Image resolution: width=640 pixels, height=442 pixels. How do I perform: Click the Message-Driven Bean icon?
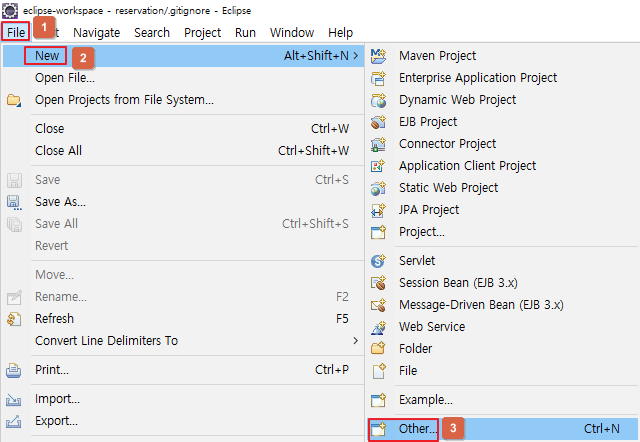click(378, 305)
